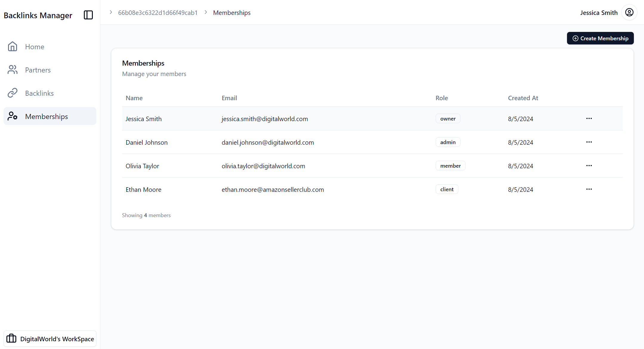This screenshot has width=644, height=349.
Task: Click the Home house icon
Action: tap(13, 47)
